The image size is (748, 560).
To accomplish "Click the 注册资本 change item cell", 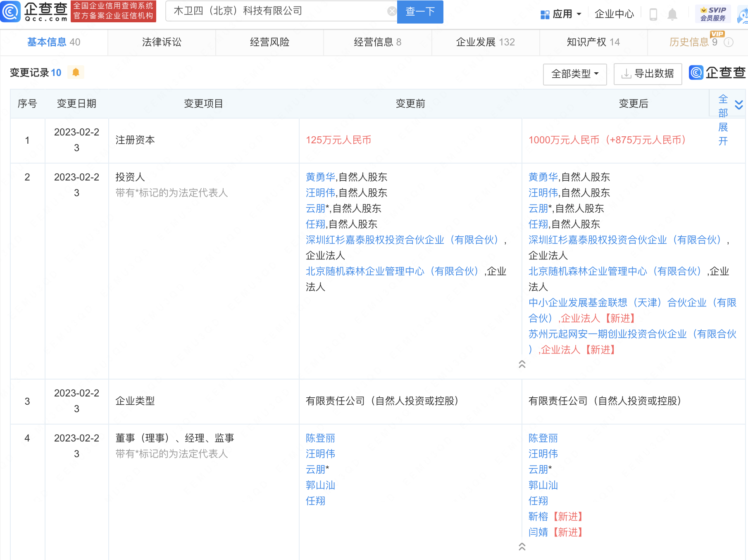I will 204,140.
